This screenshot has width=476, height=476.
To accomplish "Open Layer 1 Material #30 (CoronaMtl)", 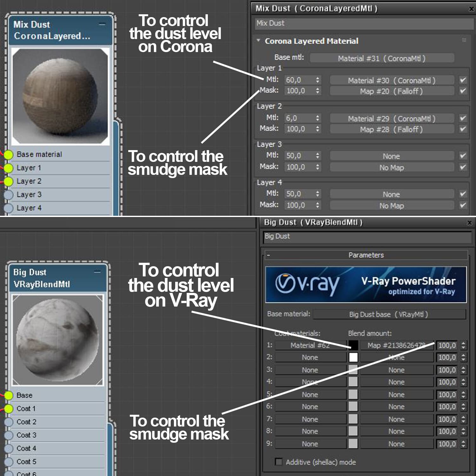I will pyautogui.click(x=392, y=80).
